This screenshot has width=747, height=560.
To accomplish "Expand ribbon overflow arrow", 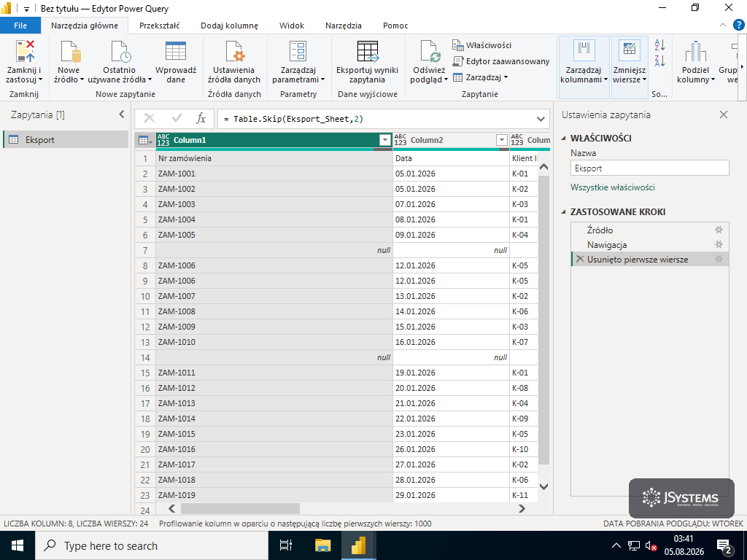I will tap(742, 66).
